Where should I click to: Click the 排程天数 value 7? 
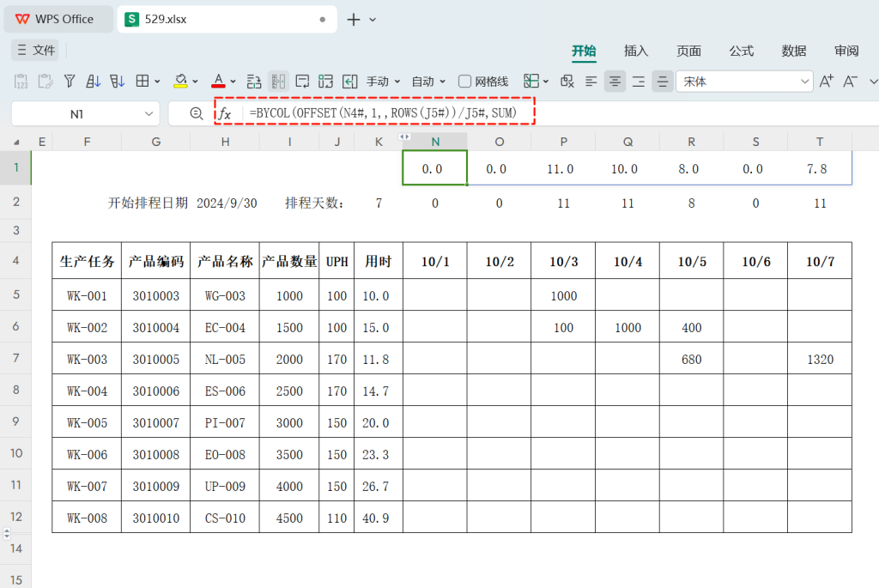pos(379,203)
